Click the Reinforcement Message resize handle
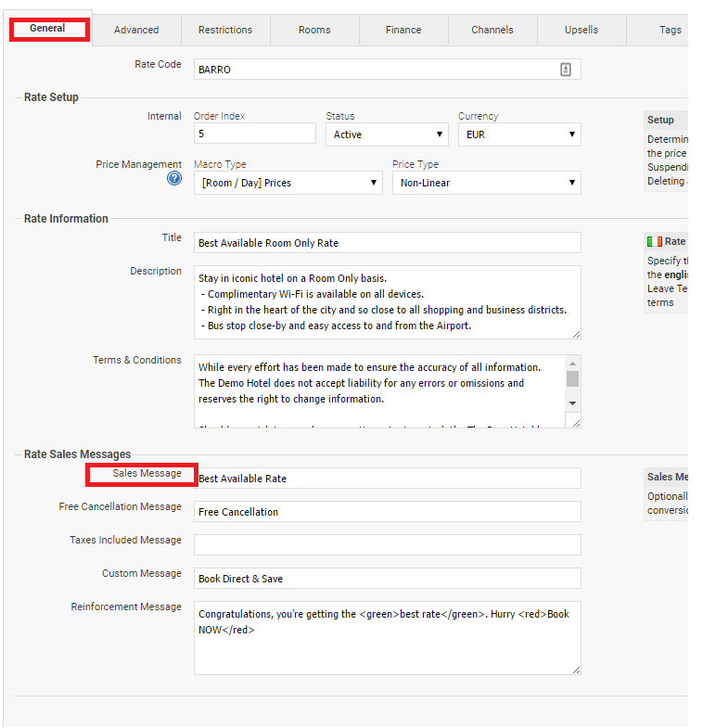Image resolution: width=716 pixels, height=728 pixels. point(576,670)
